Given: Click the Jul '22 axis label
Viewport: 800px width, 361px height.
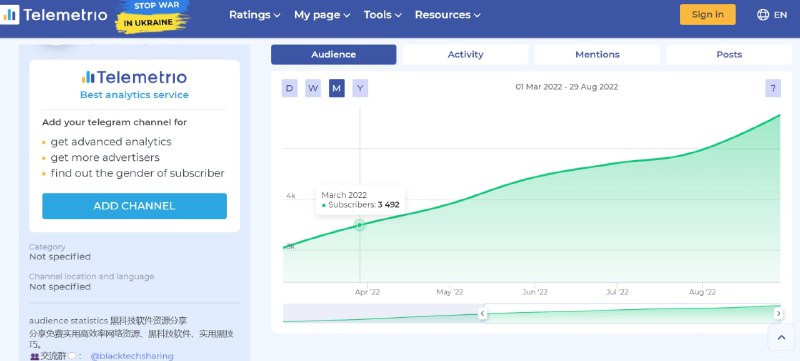Looking at the screenshot, I should tap(617, 292).
